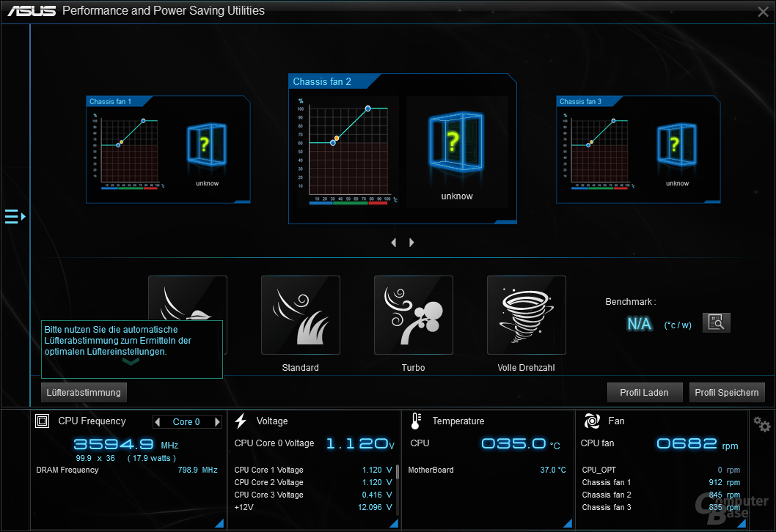Show previous fan with left arrow
This screenshot has height=532, width=776.
pyautogui.click(x=394, y=243)
